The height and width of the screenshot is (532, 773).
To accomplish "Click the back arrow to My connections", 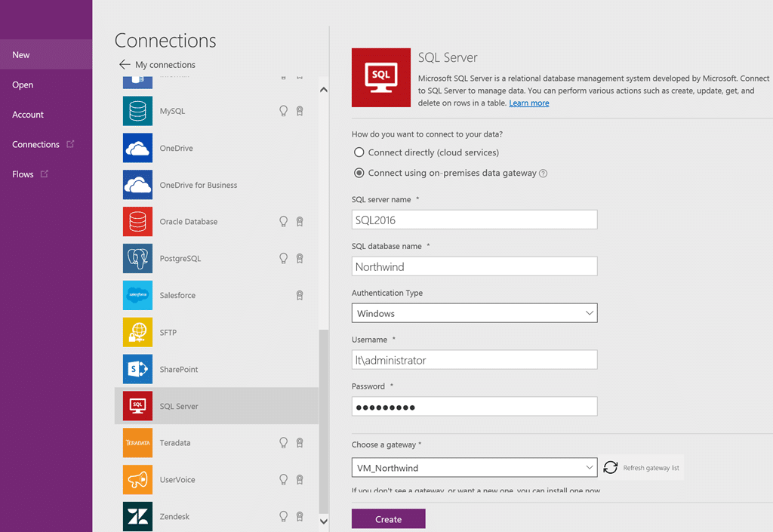I will [x=125, y=65].
